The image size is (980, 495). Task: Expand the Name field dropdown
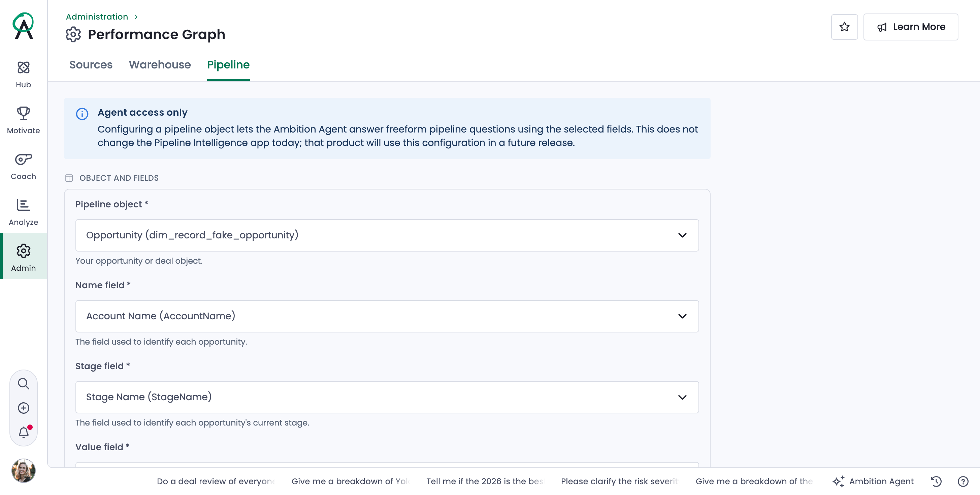click(x=387, y=316)
